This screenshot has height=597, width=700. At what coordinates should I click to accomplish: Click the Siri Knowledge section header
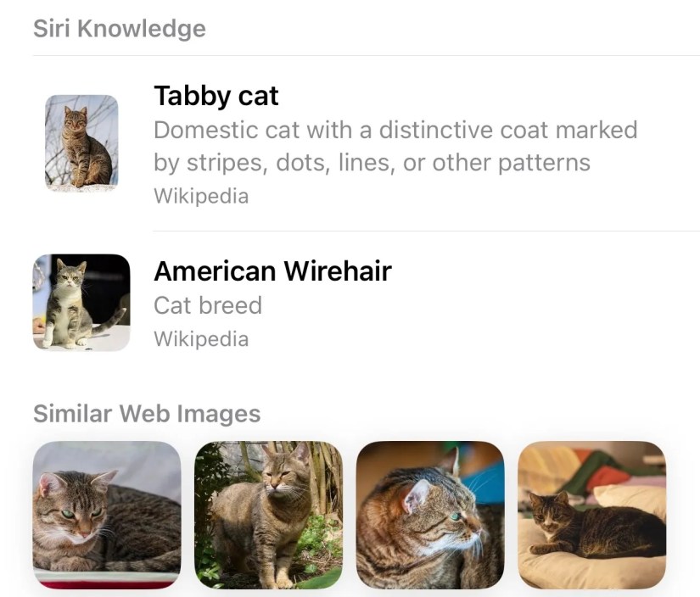[x=119, y=29]
